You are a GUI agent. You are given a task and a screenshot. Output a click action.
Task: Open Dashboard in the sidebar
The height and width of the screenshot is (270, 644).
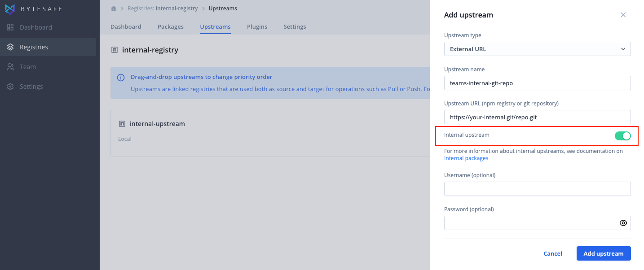pos(48,27)
